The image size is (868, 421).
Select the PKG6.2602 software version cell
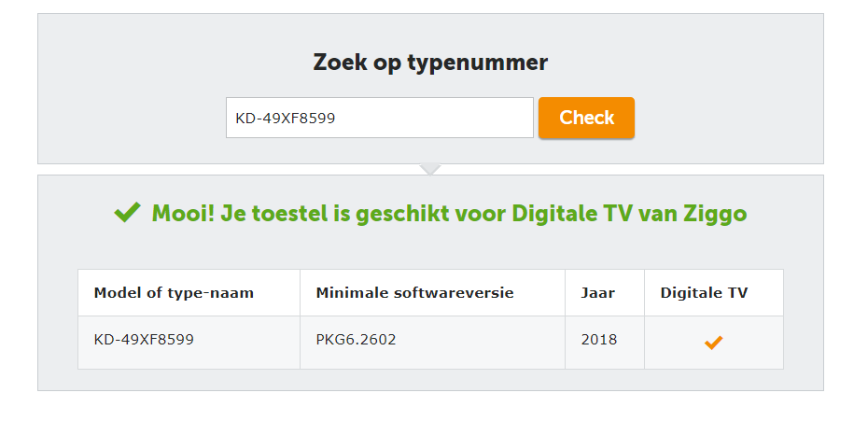pyautogui.click(x=356, y=340)
